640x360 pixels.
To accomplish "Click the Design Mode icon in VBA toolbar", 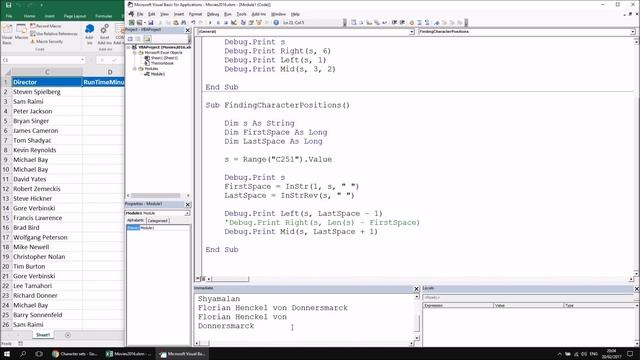I will [233, 22].
